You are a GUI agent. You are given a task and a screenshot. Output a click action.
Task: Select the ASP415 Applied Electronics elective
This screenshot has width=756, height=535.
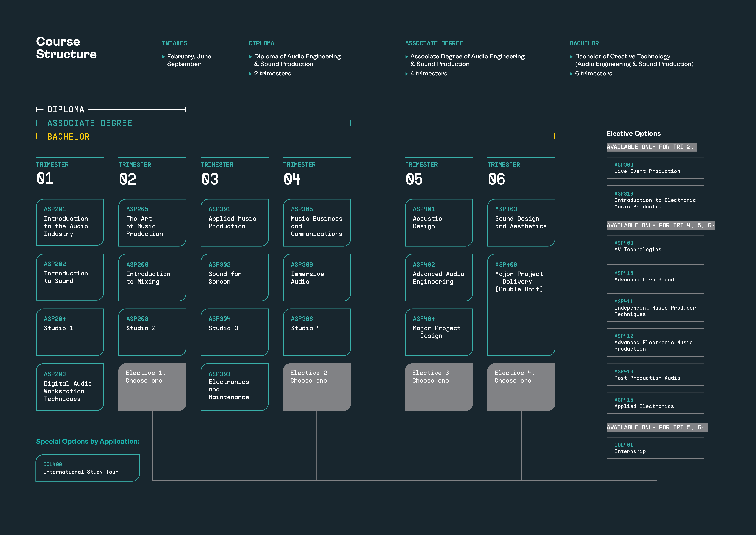coord(655,403)
